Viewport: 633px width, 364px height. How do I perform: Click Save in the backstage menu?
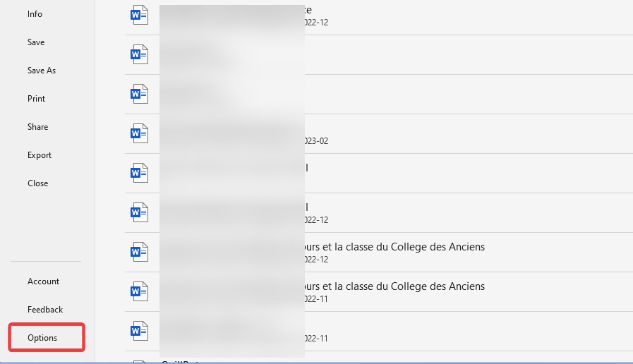36,42
